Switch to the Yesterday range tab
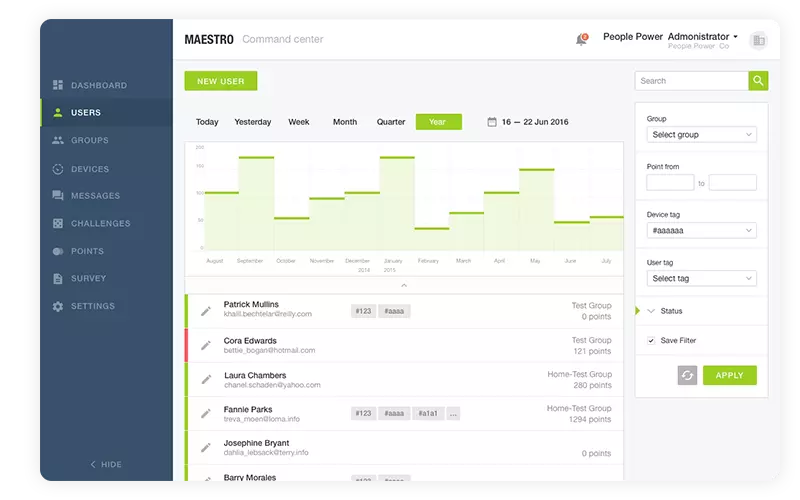Image resolution: width=800 pixels, height=500 pixels. [x=253, y=122]
